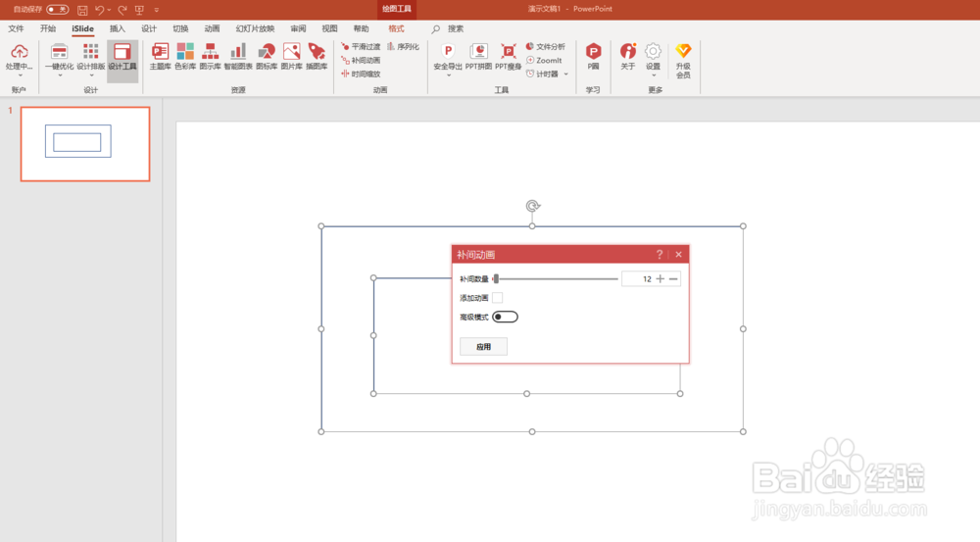Viewport: 980px width, 542px height.
Task: Click 计时器 timer tool
Action: point(542,74)
